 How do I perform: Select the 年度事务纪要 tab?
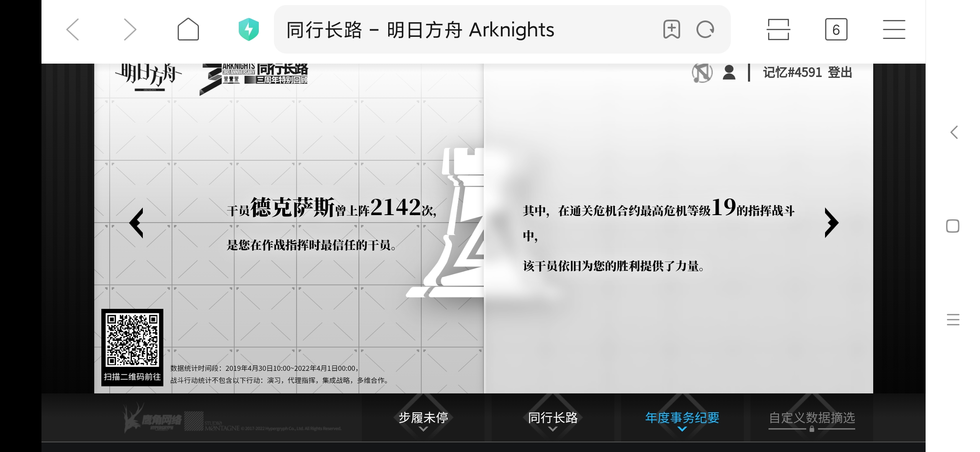click(x=682, y=418)
